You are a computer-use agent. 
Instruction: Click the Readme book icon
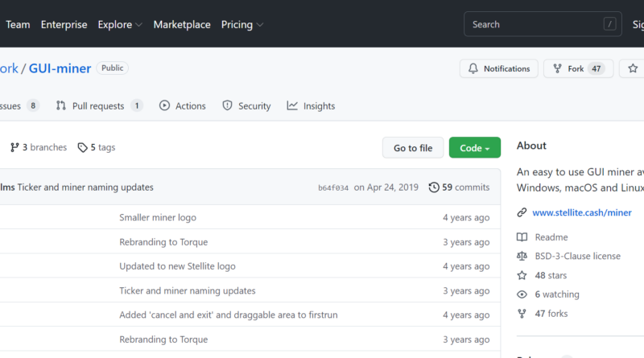click(522, 237)
